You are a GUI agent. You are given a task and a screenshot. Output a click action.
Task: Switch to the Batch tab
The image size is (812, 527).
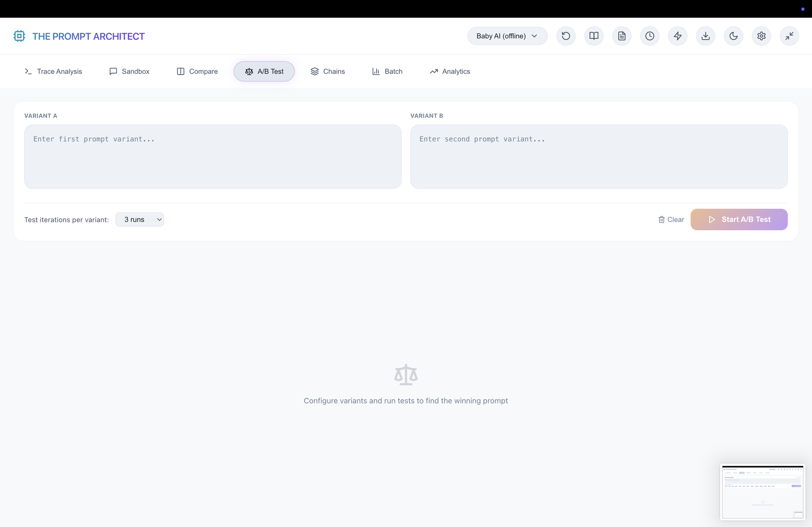[388, 71]
